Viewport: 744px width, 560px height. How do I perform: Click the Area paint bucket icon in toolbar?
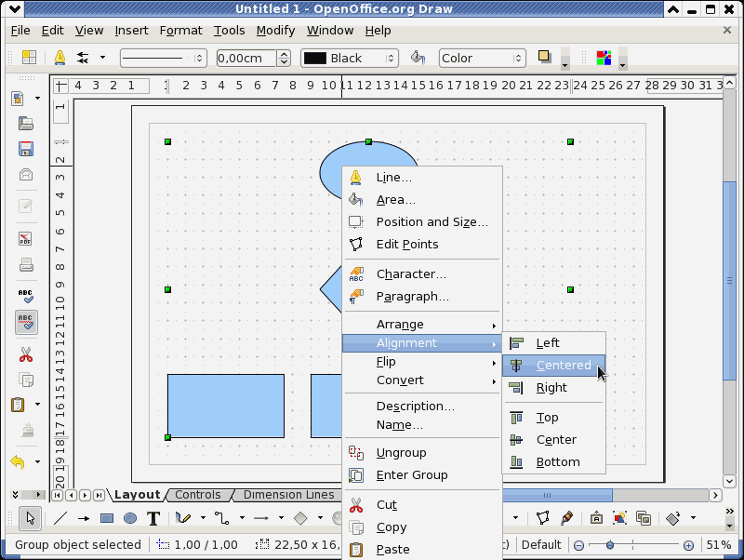[x=418, y=58]
